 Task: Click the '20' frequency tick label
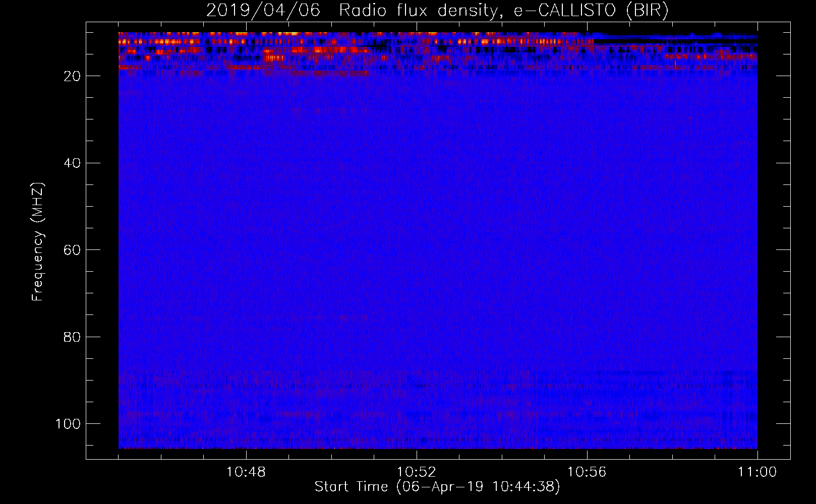(x=72, y=76)
